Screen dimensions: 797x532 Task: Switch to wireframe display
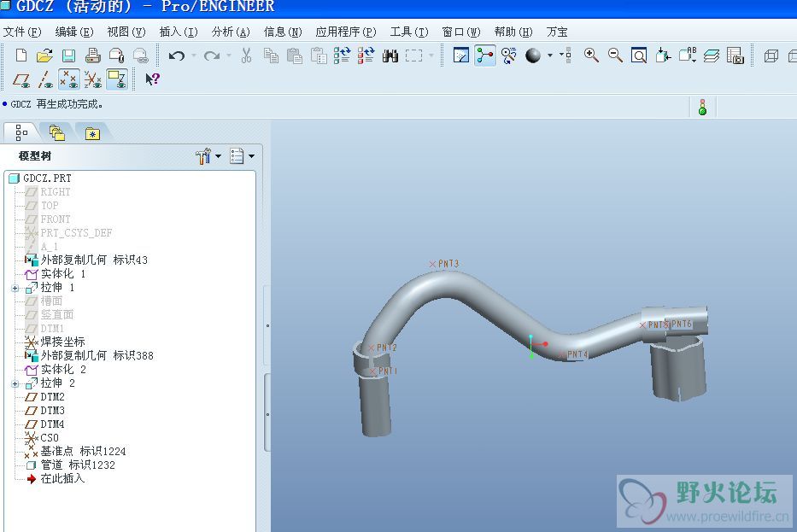click(x=771, y=56)
